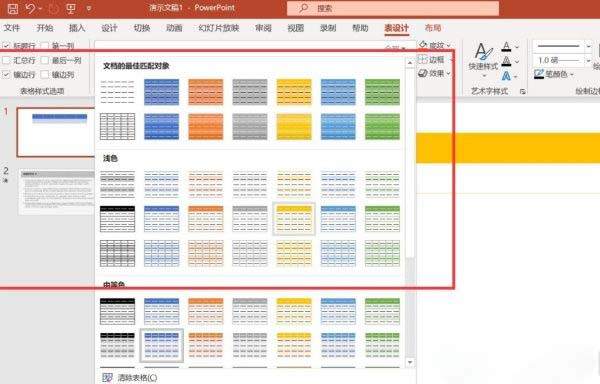Select the outlined blue style in 中等色 second row
The height and width of the screenshot is (384, 600).
pyautogui.click(x=161, y=346)
